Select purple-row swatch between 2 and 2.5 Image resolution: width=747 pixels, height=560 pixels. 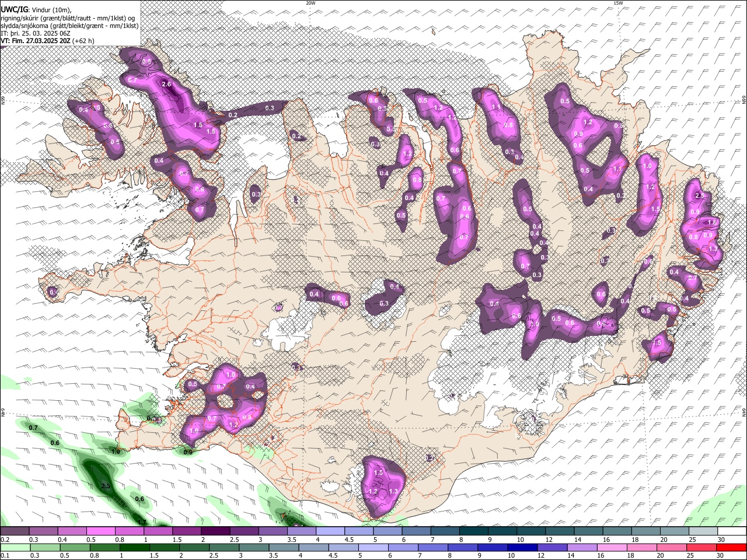click(215, 531)
